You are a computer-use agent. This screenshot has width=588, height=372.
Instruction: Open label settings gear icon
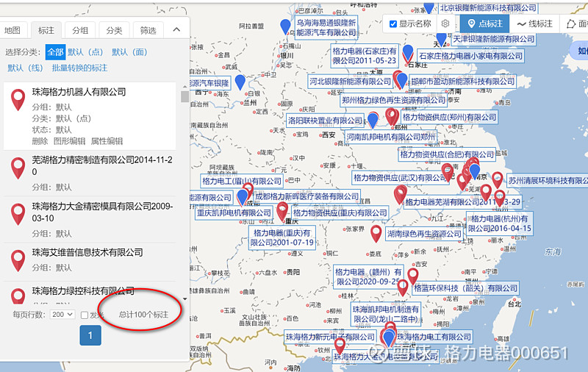coord(445,24)
